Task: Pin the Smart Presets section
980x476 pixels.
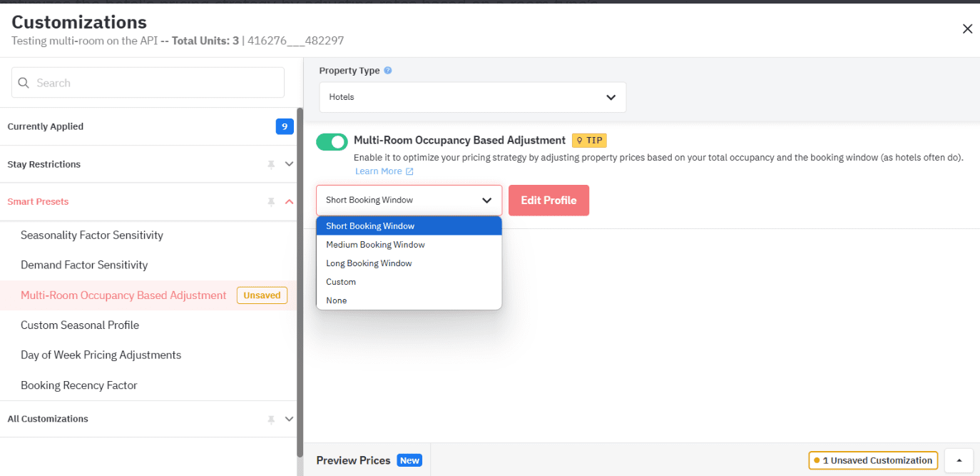Action: [x=271, y=201]
